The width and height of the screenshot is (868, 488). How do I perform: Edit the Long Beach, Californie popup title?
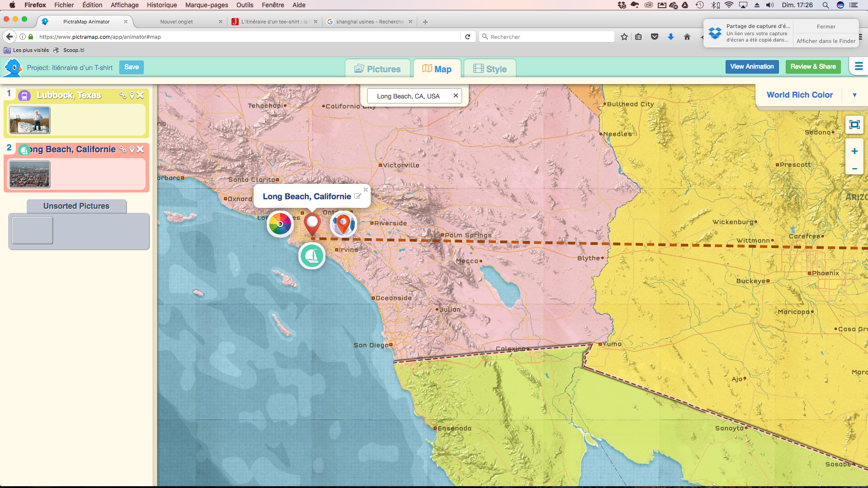pos(358,197)
